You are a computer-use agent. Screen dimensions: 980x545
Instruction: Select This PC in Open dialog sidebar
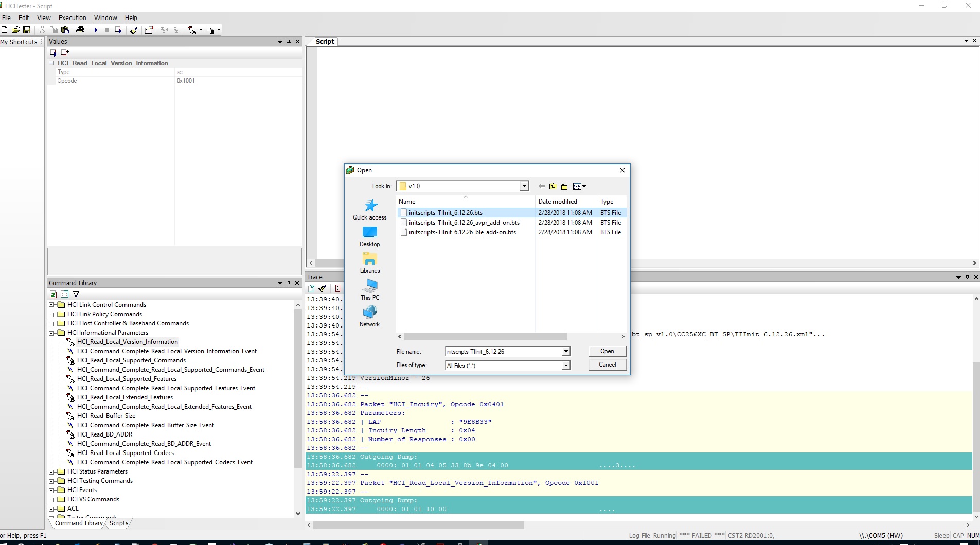pyautogui.click(x=369, y=290)
